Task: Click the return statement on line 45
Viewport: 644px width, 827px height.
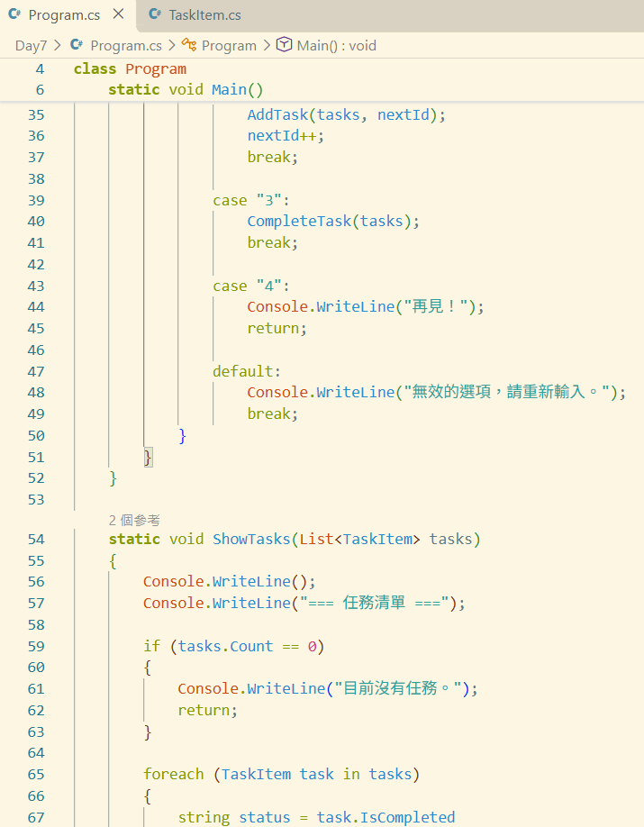Action: point(277,329)
